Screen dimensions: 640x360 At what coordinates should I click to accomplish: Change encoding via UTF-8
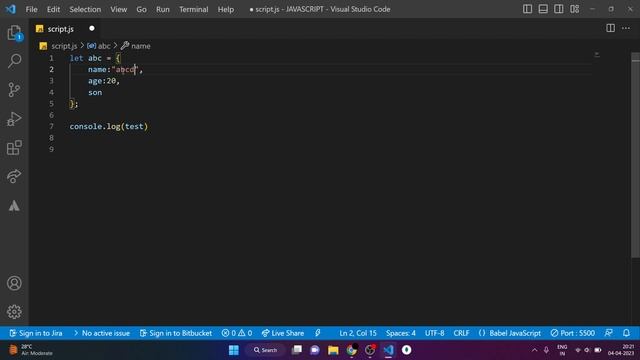point(435,333)
